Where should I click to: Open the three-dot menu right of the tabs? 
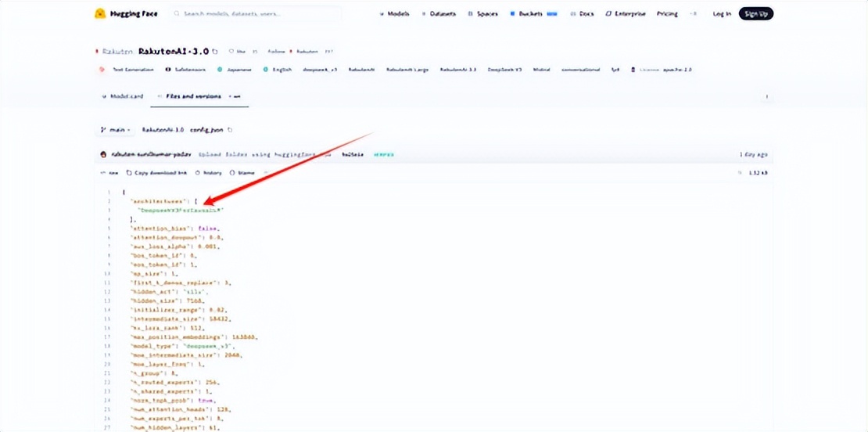766,96
